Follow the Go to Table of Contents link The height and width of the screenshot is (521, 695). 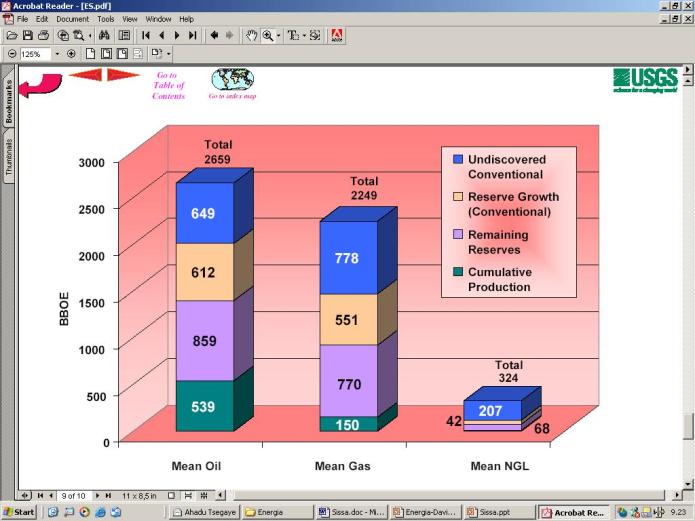click(x=169, y=85)
